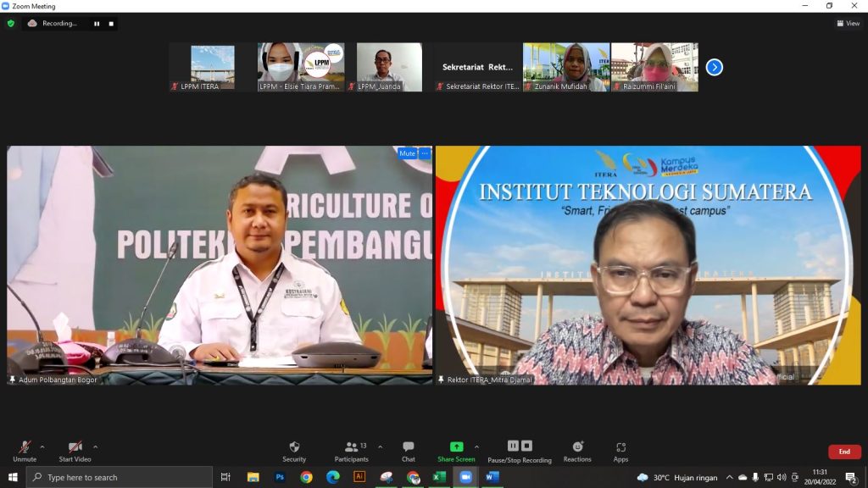
Task: Expand share options beside Share Screen
Action: [x=476, y=446]
